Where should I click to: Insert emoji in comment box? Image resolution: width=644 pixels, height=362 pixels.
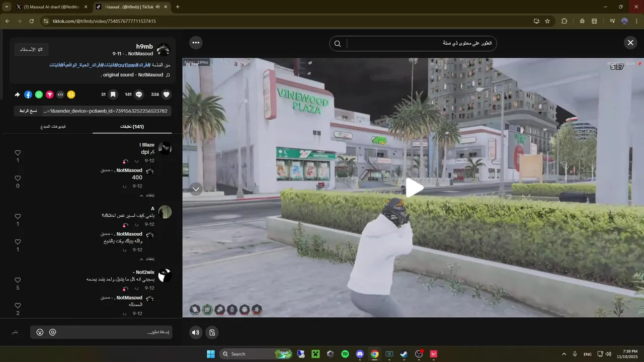pos(40,332)
